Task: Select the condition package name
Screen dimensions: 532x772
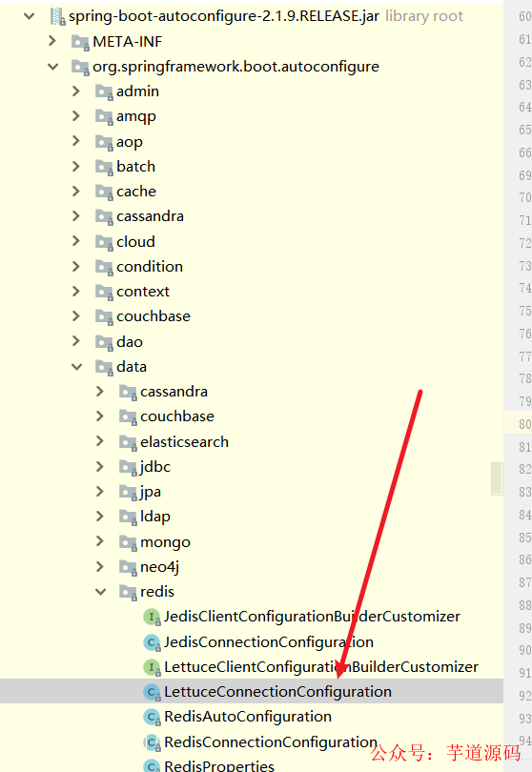Action: (150, 266)
